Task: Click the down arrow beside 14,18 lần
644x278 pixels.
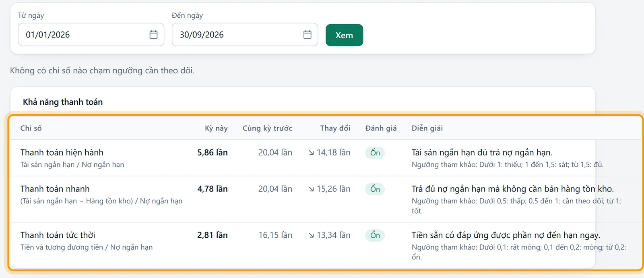Action: (311, 153)
